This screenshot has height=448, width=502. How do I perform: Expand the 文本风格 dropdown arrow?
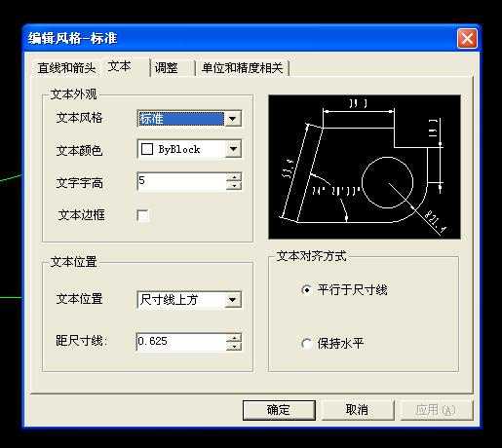click(233, 119)
